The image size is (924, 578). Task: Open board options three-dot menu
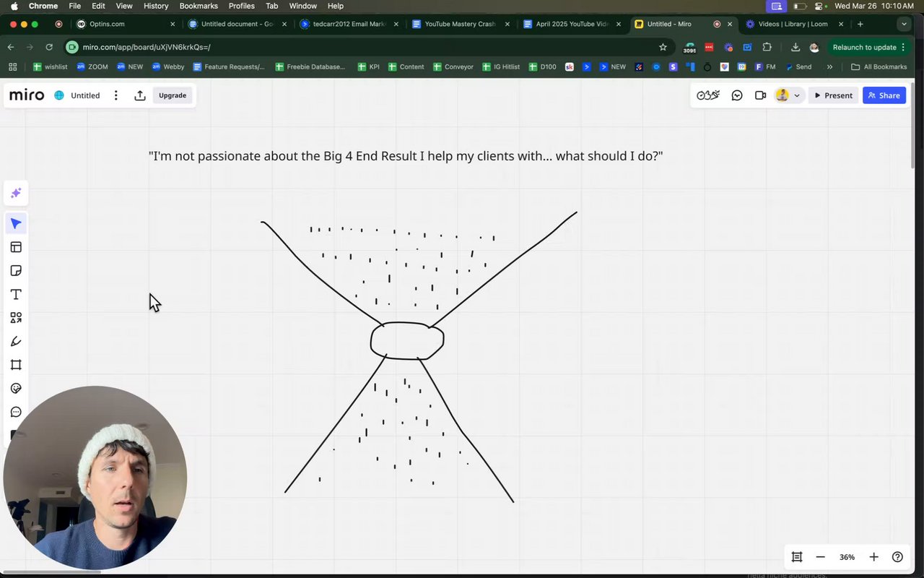tap(115, 95)
